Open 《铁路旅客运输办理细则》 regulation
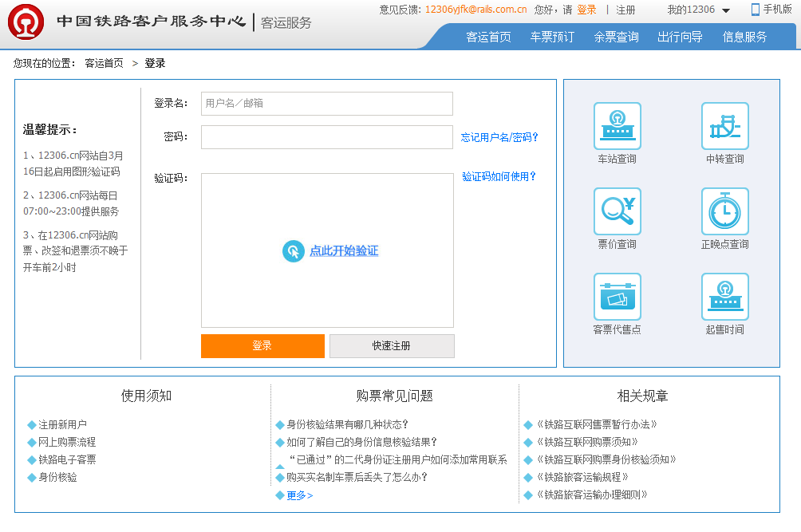The height and width of the screenshot is (532, 801). (592, 495)
